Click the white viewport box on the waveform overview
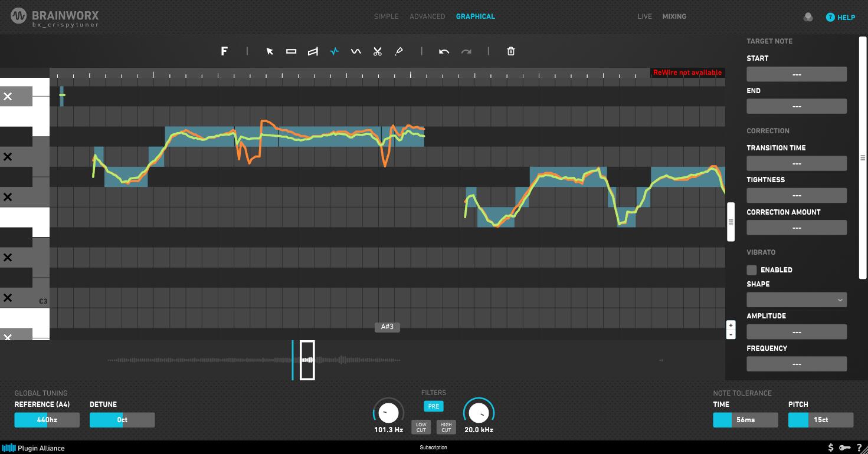The height and width of the screenshot is (454, 868). (x=307, y=360)
